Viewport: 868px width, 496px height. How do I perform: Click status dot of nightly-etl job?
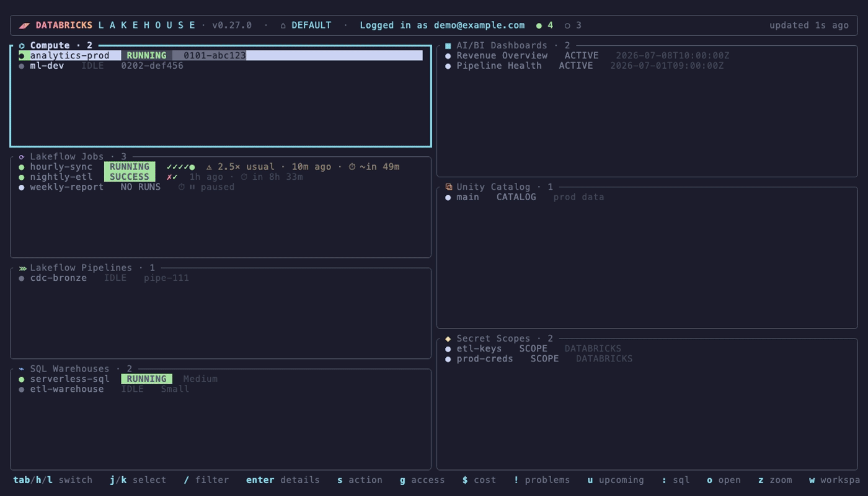(x=22, y=177)
